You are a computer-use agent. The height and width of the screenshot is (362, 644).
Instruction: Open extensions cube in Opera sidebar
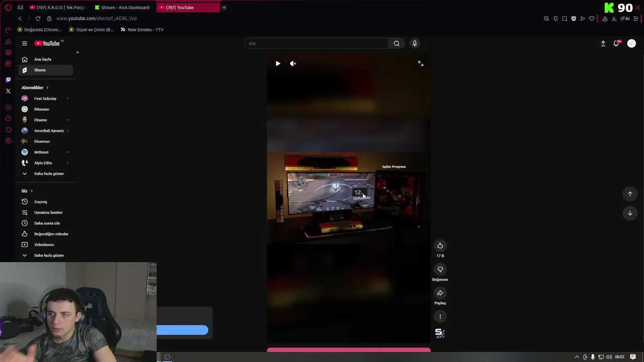pyautogui.click(x=8, y=130)
